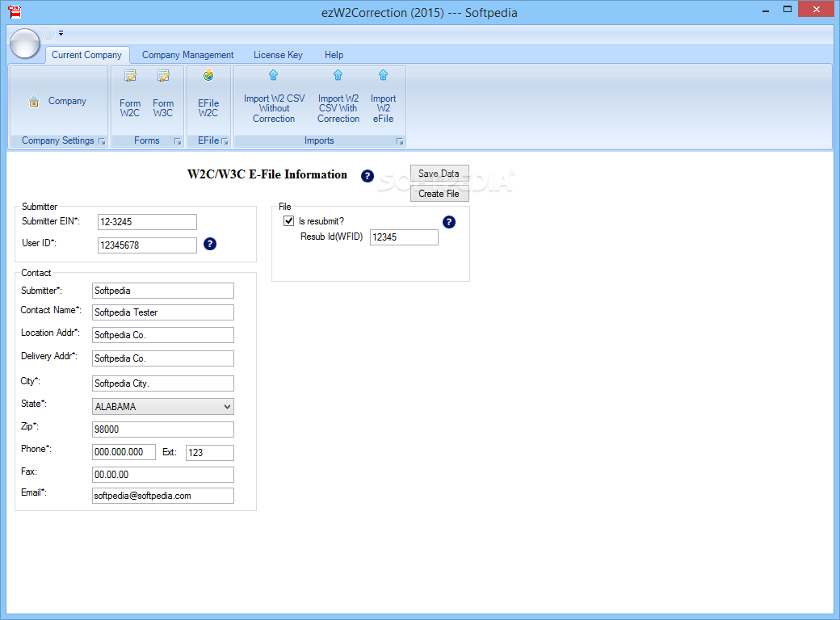The height and width of the screenshot is (620, 840).
Task: Open quick access toolbar customize arrow
Action: (61, 33)
